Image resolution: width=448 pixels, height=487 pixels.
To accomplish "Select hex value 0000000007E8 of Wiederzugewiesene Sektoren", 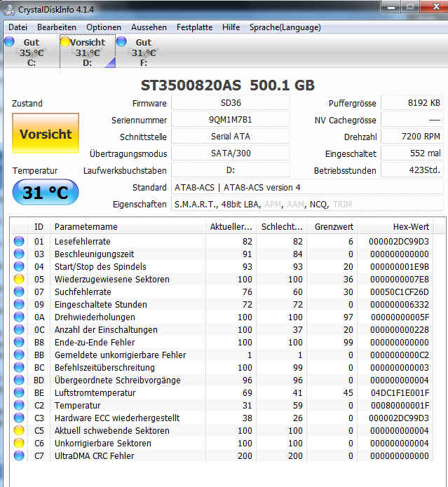I will coord(400,279).
